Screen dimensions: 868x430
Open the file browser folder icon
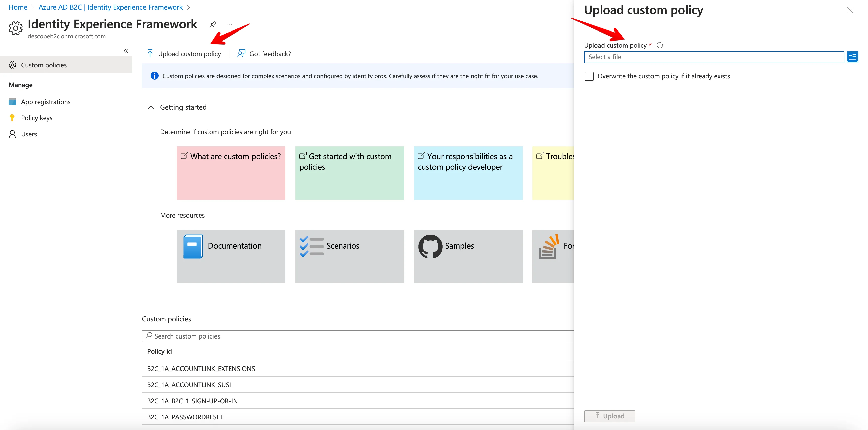point(852,57)
